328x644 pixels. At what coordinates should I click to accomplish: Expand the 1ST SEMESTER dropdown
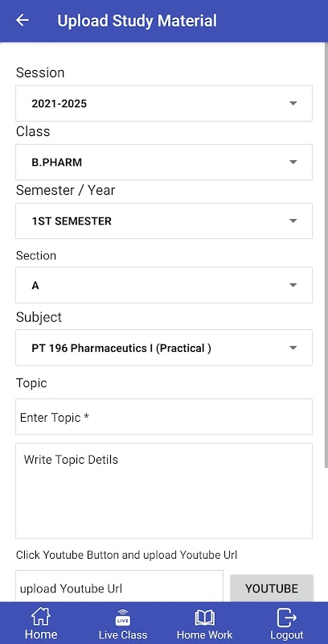(x=164, y=221)
